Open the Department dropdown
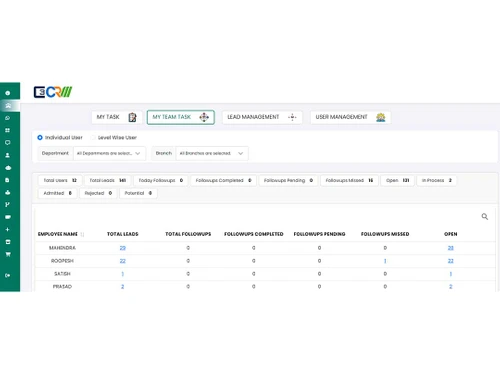The image size is (500, 375). 109,153
